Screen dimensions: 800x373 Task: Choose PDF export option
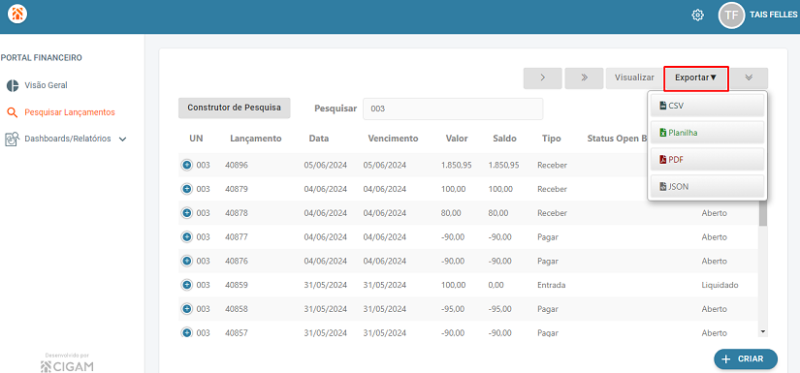(707, 160)
